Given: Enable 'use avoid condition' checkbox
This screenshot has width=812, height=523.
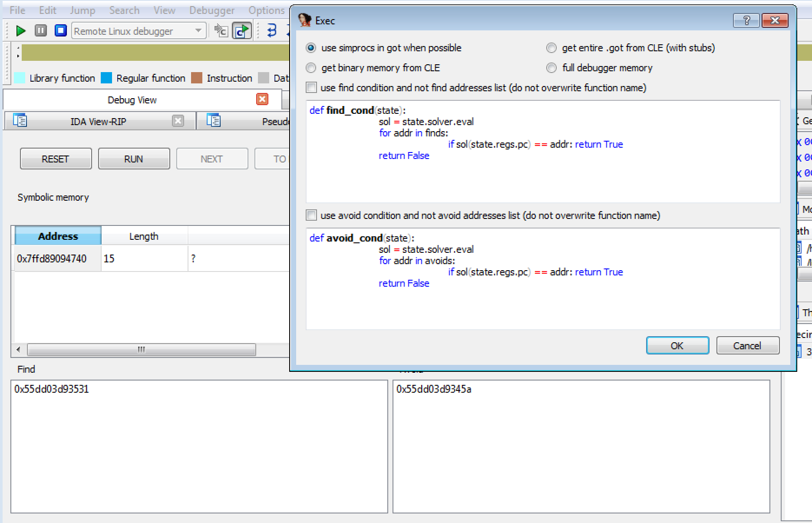Looking at the screenshot, I should 311,215.
